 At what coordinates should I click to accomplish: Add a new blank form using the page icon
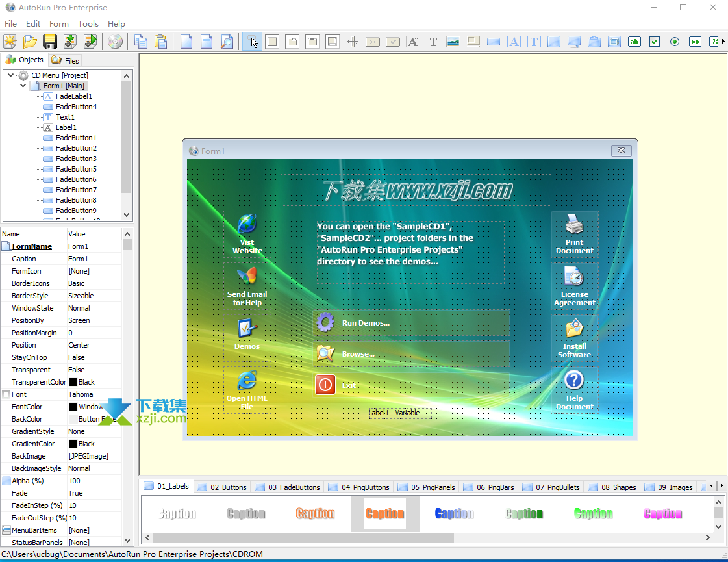point(186,42)
